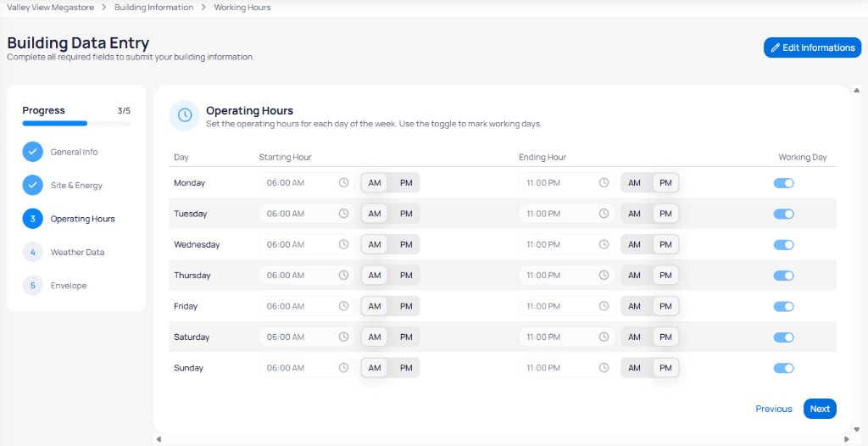Click the step 5 circle icon

coord(33,286)
